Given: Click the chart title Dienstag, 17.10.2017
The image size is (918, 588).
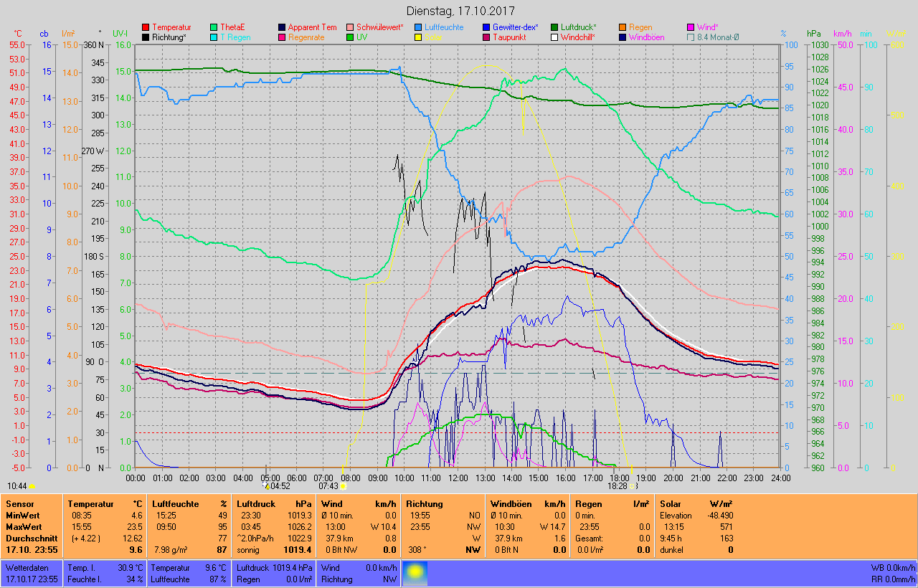Looking at the screenshot, I should (458, 11).
